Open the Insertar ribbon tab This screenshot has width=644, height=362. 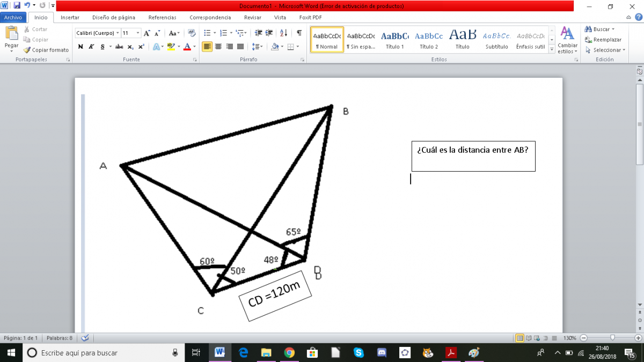click(70, 17)
